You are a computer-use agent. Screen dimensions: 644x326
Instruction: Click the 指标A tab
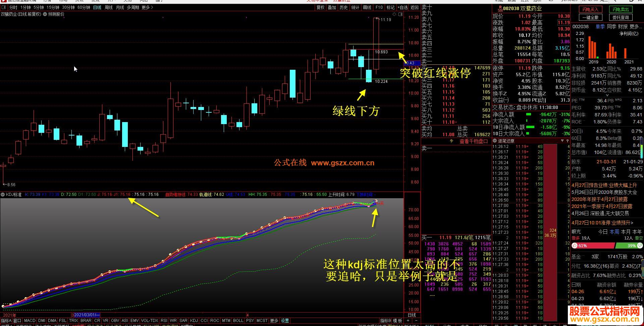click(x=6, y=321)
